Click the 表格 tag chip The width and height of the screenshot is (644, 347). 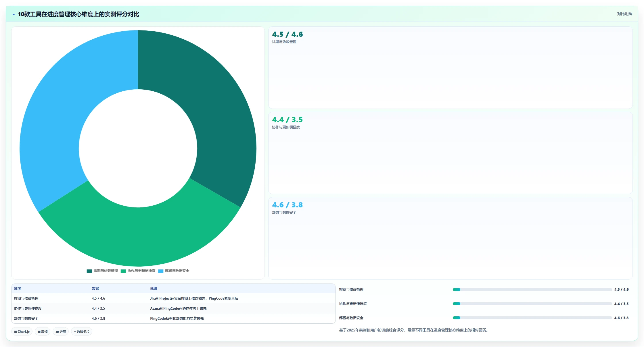click(x=43, y=331)
